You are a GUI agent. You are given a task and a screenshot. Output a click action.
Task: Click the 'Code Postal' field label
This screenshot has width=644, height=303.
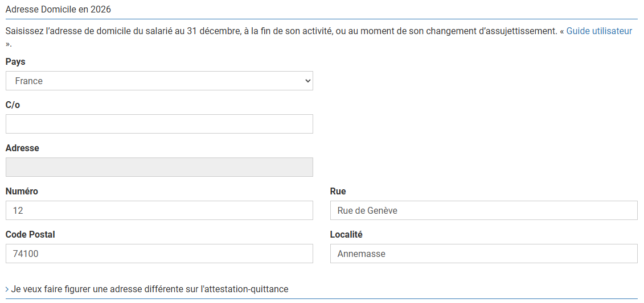pos(30,235)
